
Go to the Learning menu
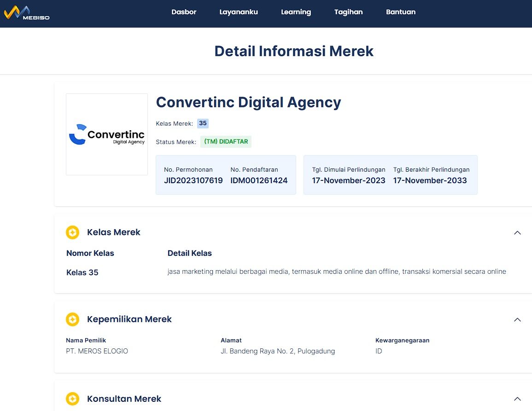(x=296, y=12)
